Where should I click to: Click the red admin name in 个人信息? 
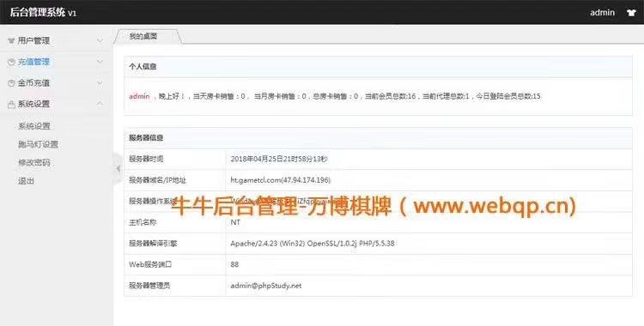(140, 96)
